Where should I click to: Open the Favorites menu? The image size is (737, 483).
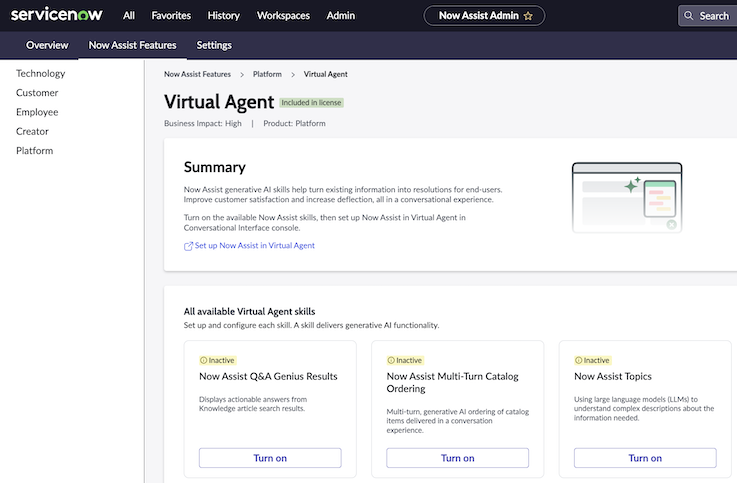[171, 16]
